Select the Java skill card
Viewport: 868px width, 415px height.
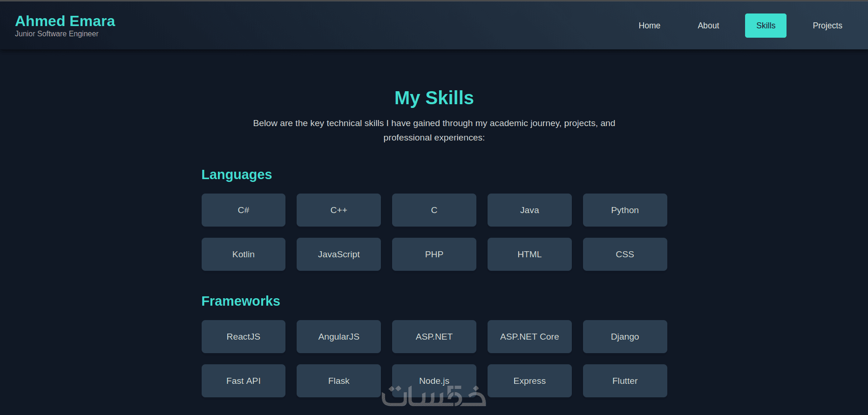coord(529,210)
